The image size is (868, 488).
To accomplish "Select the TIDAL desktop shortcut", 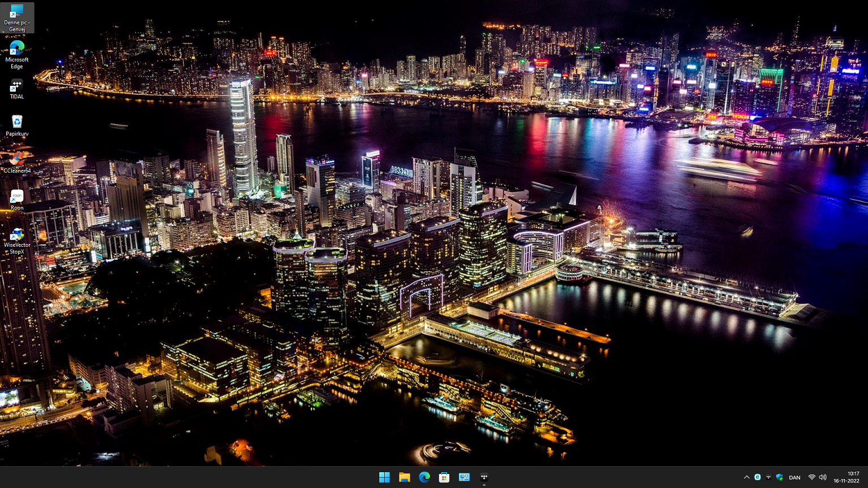I will (x=17, y=89).
